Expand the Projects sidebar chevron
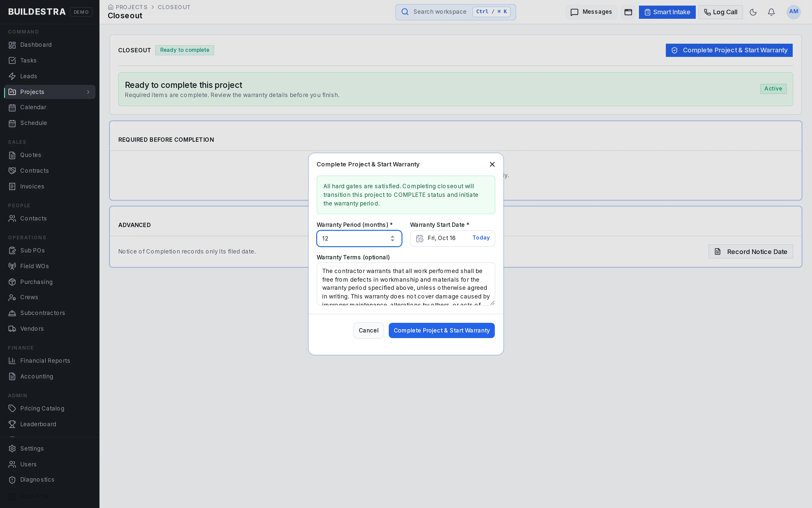Screen dimensions: 812x508 tap(88, 92)
